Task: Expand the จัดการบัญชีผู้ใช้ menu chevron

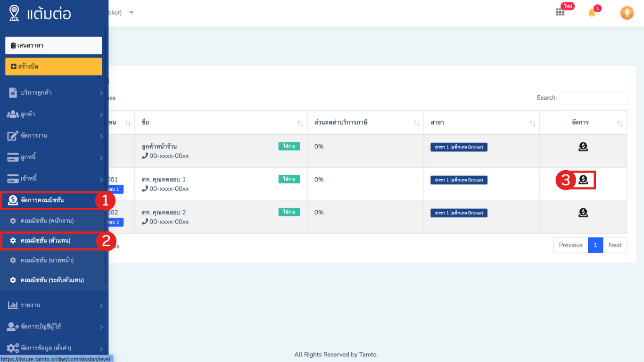Action: point(101,327)
